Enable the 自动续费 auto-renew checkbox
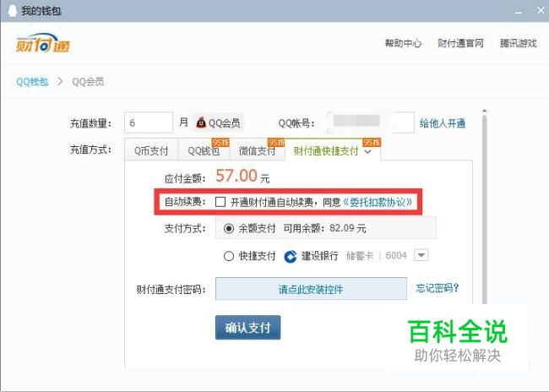Image resolution: width=549 pixels, height=392 pixels. tap(220, 202)
